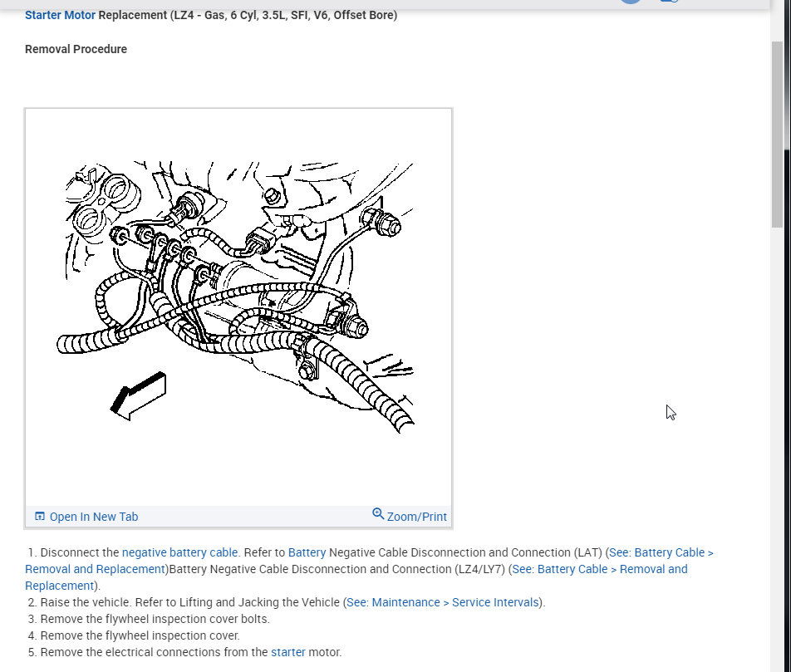Viewport: 791px width, 672px height.
Task: Click the starter motor wiring diagram image
Action: [x=238, y=297]
